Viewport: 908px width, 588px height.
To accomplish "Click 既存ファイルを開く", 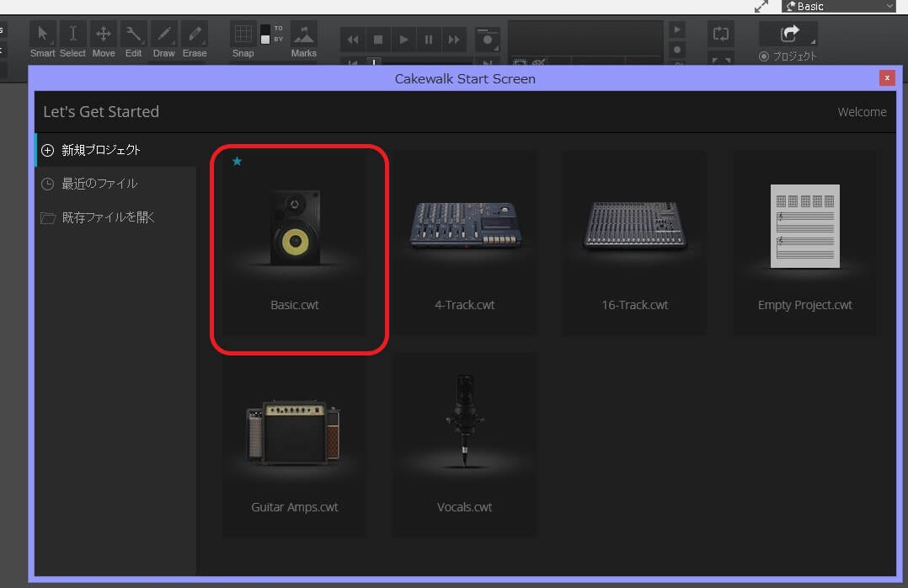I will coord(116,217).
